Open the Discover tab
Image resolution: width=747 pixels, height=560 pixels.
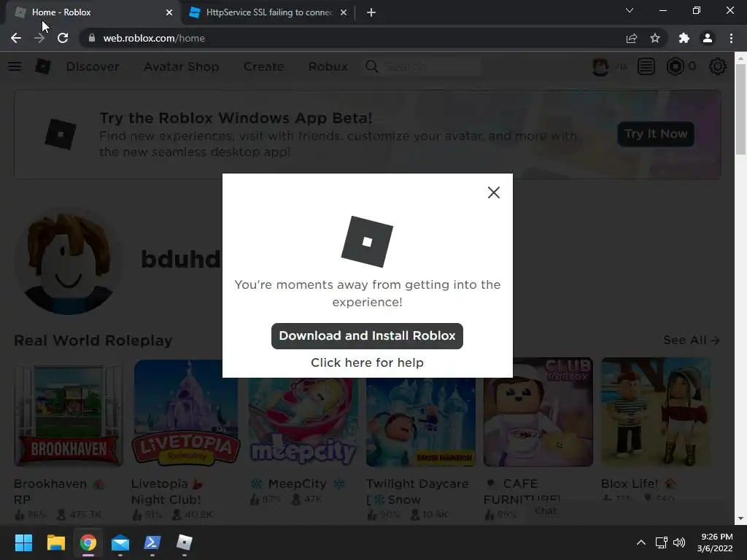point(93,66)
